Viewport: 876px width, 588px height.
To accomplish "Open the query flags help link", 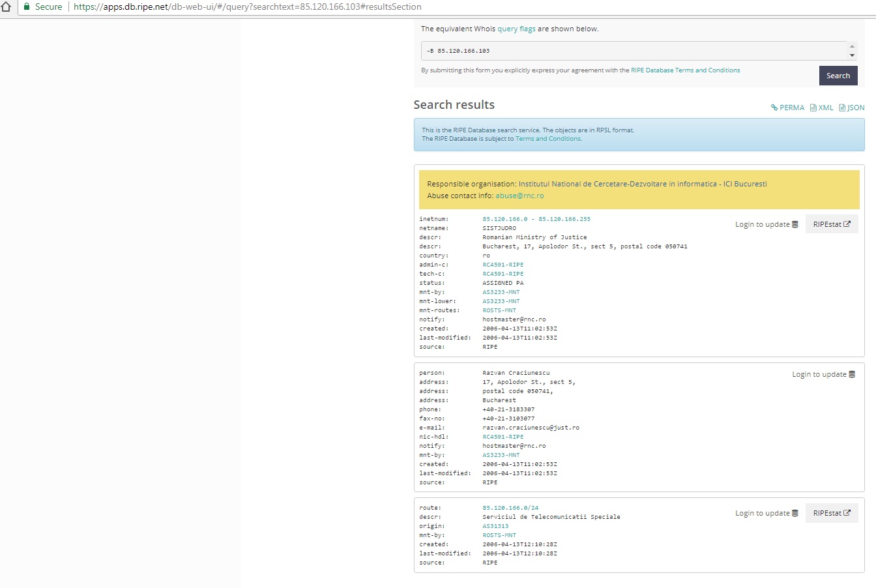I will [516, 29].
